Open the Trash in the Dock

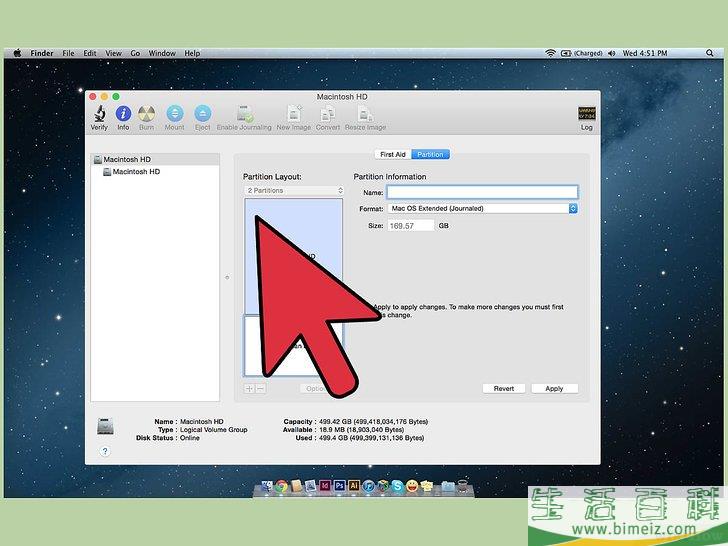(462, 486)
